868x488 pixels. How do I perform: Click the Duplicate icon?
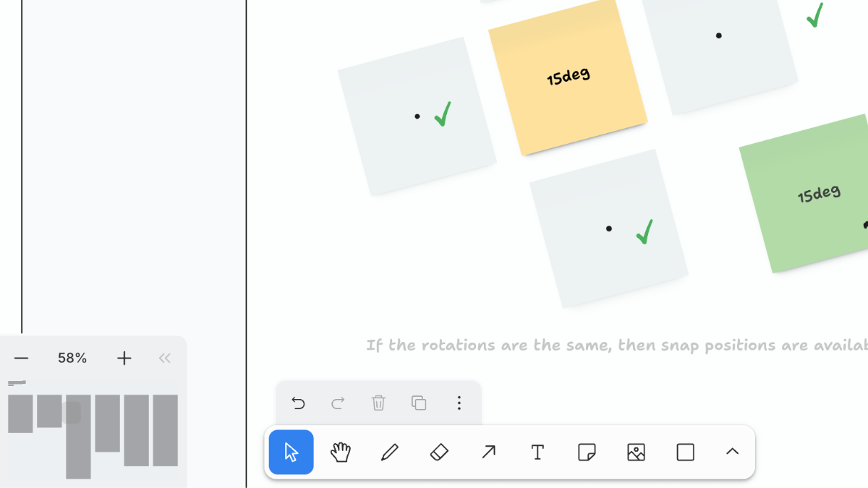tap(419, 403)
